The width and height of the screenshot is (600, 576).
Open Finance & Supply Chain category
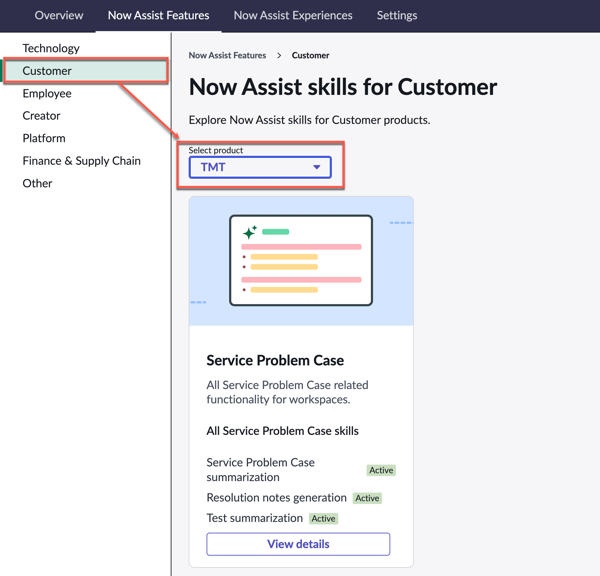pos(82,161)
